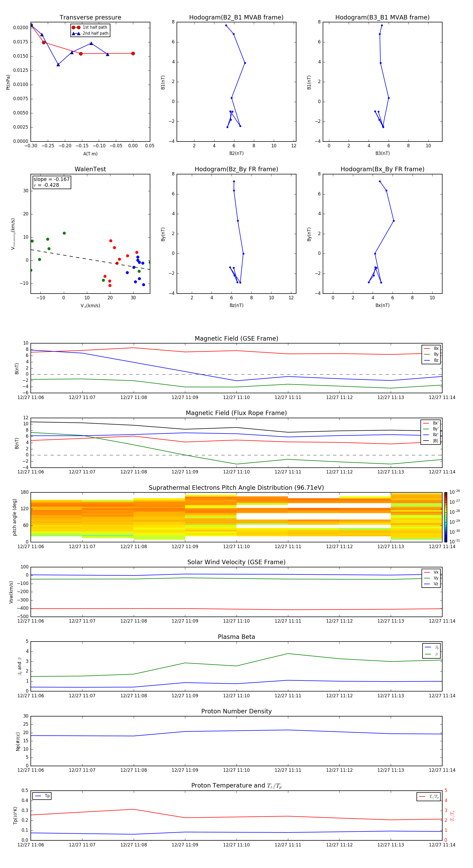The image size is (473, 868).
Task: Select the "2nd half path" legend entry
Action: (x=90, y=33)
